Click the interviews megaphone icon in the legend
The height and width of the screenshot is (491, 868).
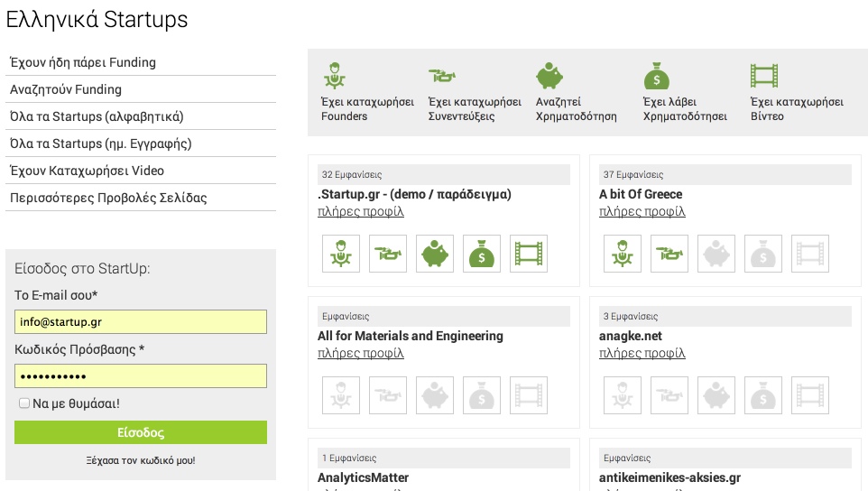[x=442, y=76]
